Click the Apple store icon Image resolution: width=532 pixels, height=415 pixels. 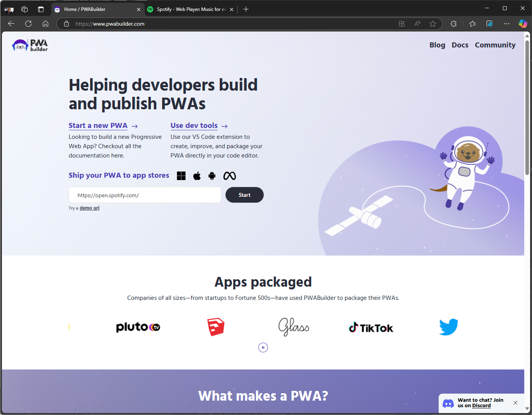coord(197,176)
